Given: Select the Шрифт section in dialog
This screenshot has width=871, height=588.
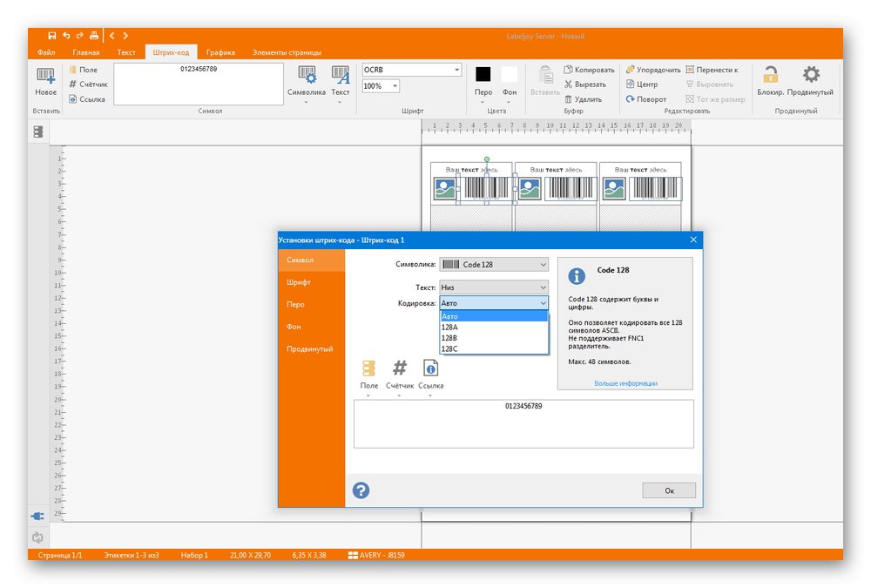Looking at the screenshot, I should click(x=311, y=282).
